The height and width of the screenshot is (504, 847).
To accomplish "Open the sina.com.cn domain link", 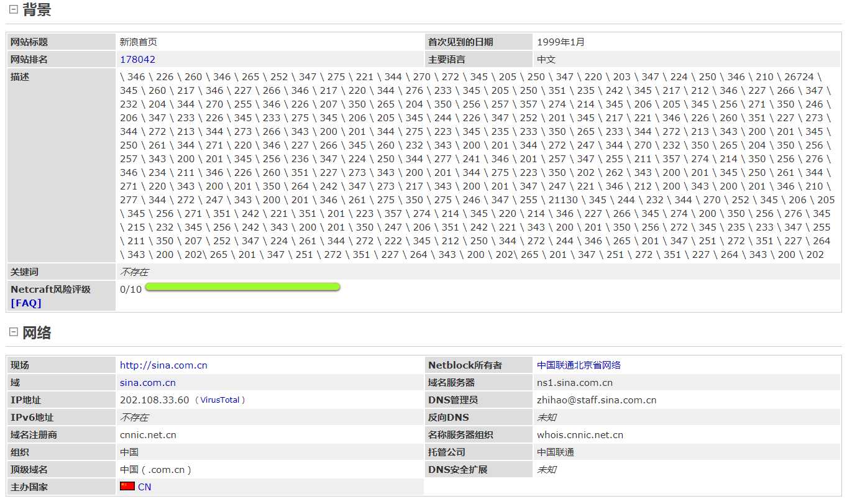I will (148, 383).
